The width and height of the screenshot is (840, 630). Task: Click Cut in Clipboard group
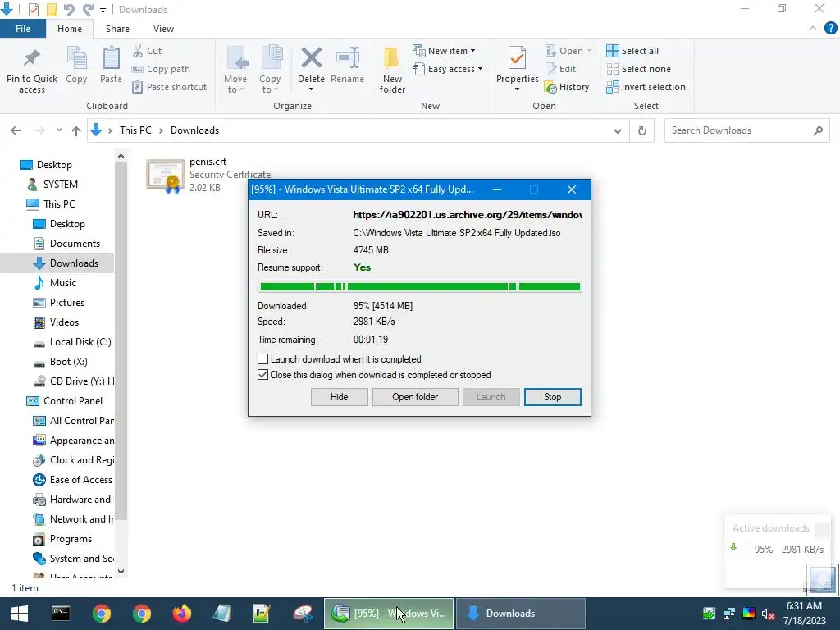click(x=148, y=51)
